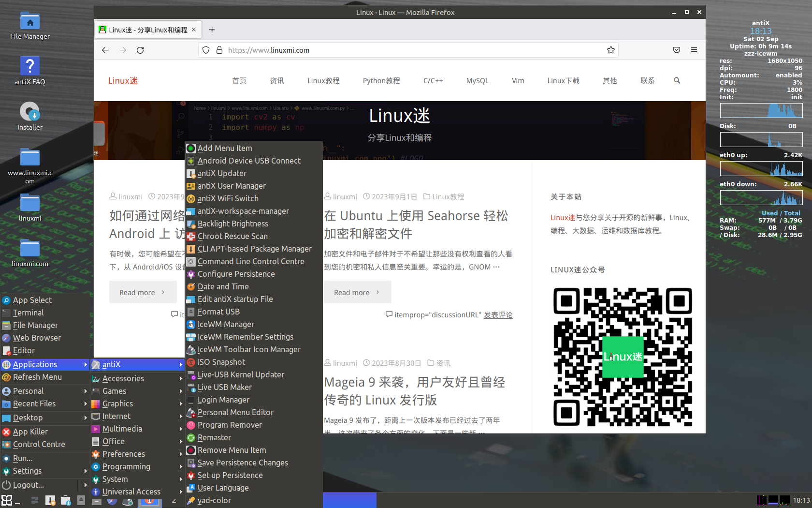
Task: Reload the page in Firefox
Action: (140, 50)
